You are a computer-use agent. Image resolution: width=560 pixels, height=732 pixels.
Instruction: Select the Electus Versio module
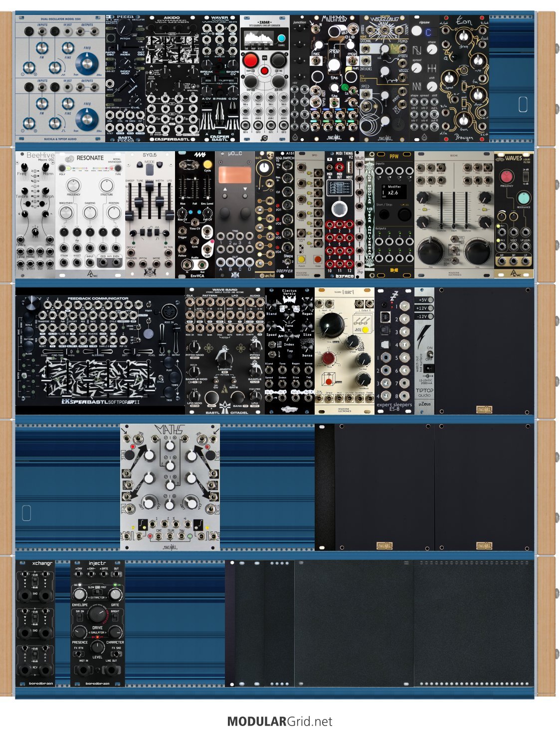[290, 351]
